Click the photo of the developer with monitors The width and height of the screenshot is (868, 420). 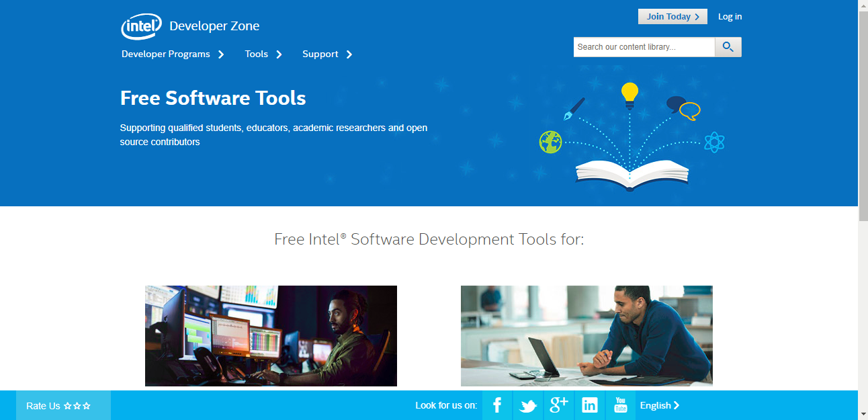coord(271,335)
